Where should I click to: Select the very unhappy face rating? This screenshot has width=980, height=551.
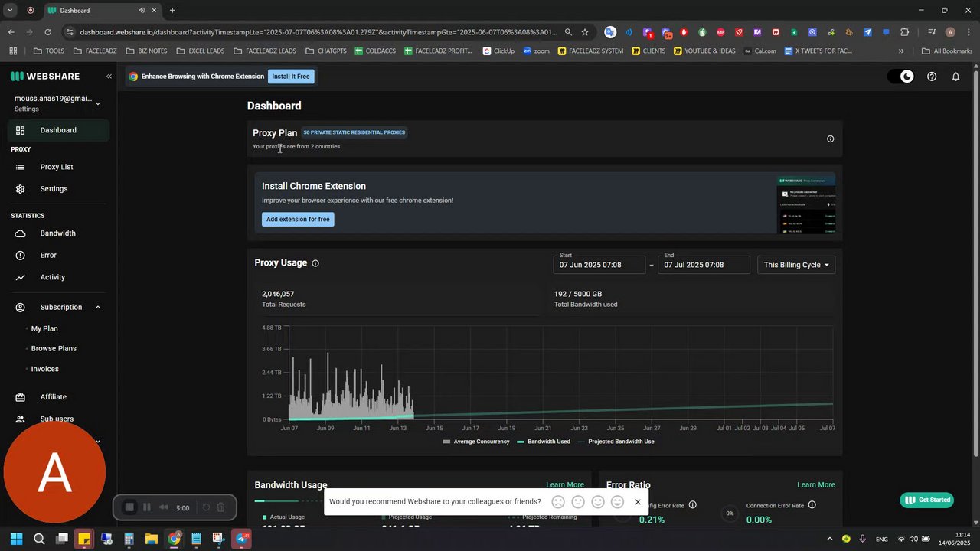558,502
